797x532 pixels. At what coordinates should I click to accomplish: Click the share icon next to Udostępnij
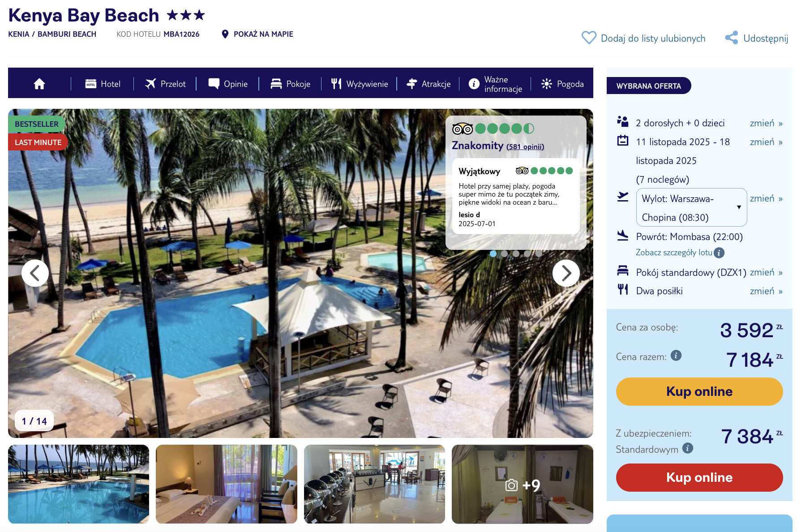[732, 38]
